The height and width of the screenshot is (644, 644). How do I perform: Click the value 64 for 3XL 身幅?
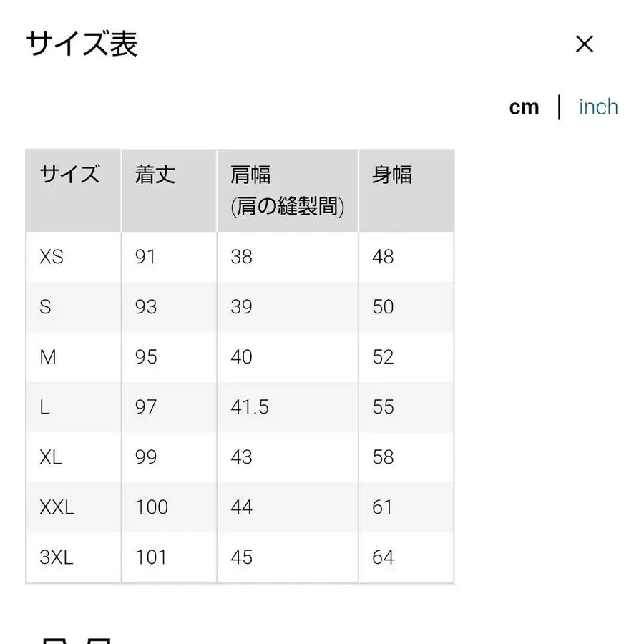point(383,557)
